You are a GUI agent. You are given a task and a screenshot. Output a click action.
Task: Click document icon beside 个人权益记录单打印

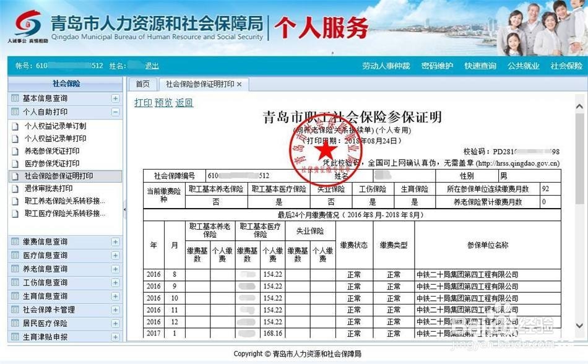[x=15, y=139]
